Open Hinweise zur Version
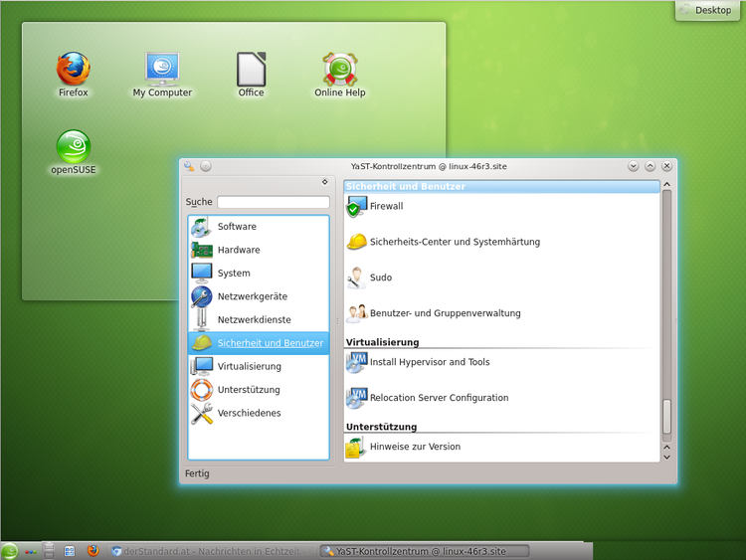Screen dimensions: 746x560 pos(414,448)
